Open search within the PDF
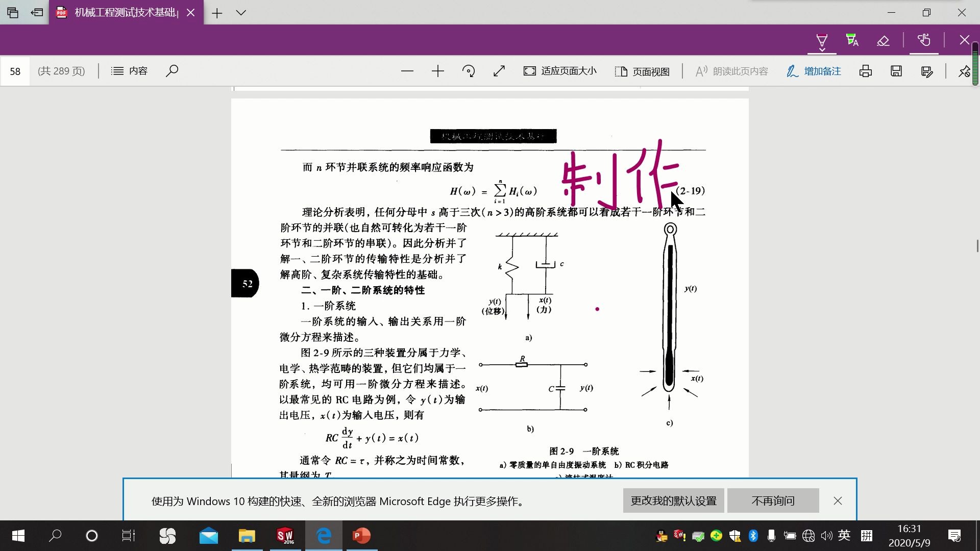This screenshot has height=551, width=980. (x=172, y=71)
